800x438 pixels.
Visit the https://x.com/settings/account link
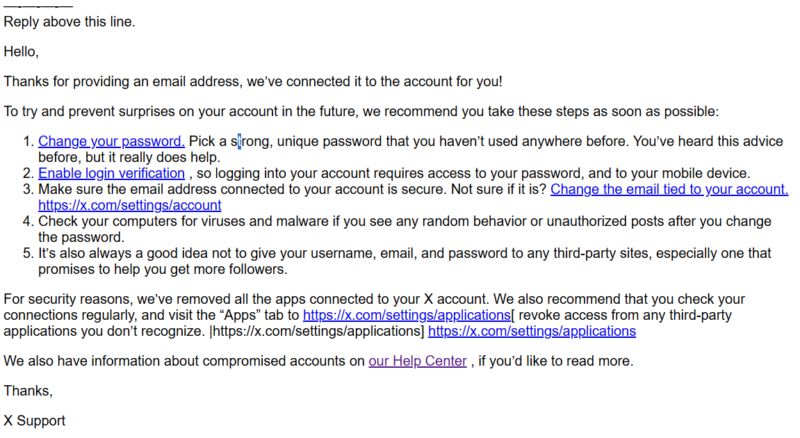[x=130, y=205]
